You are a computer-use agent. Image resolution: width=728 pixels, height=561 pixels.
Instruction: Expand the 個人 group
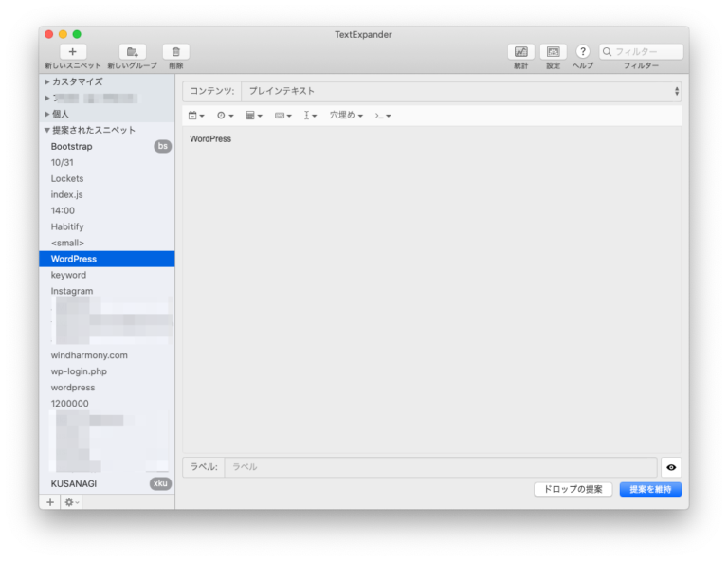pos(47,115)
